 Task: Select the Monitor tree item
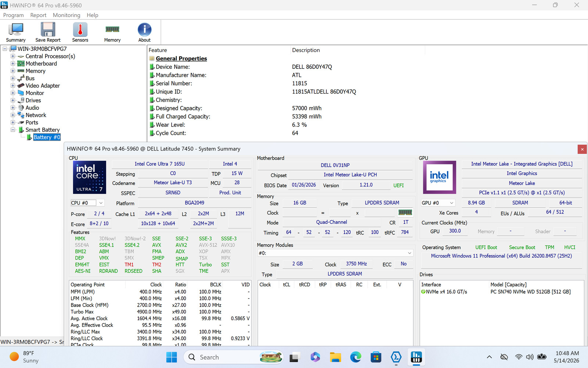point(35,93)
